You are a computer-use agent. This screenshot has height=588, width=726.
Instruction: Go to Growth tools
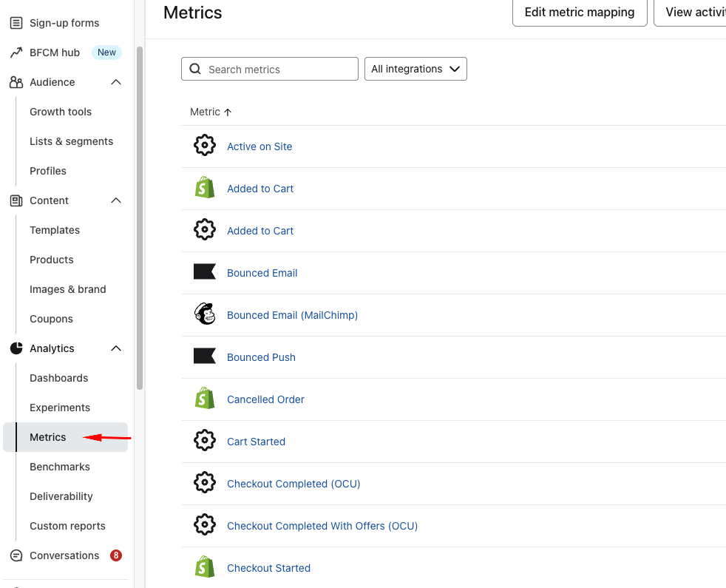(61, 112)
